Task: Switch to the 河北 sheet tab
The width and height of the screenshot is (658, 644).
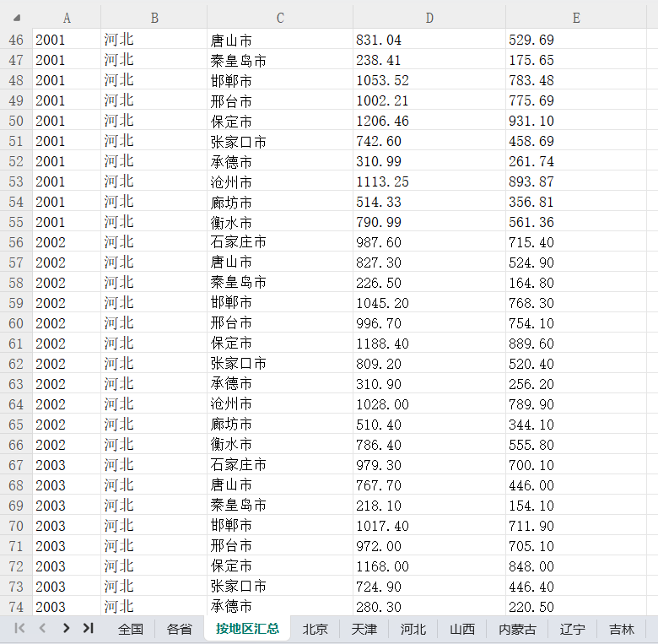Action: click(x=413, y=629)
